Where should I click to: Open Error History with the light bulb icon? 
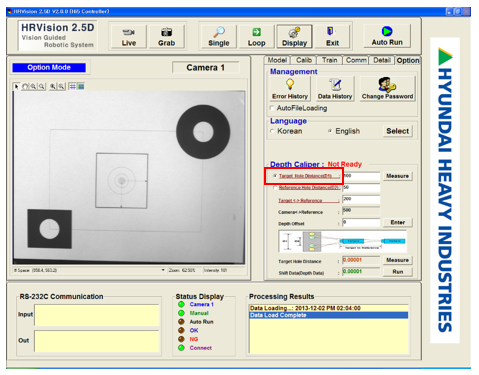coord(290,89)
